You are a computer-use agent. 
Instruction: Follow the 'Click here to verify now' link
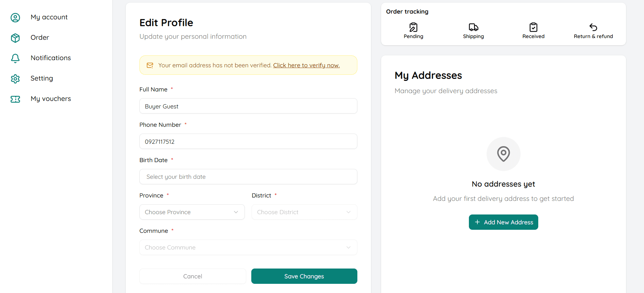tap(306, 65)
